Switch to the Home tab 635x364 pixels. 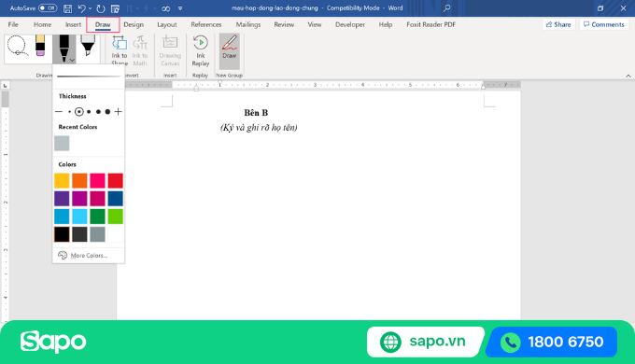pyautogui.click(x=43, y=24)
